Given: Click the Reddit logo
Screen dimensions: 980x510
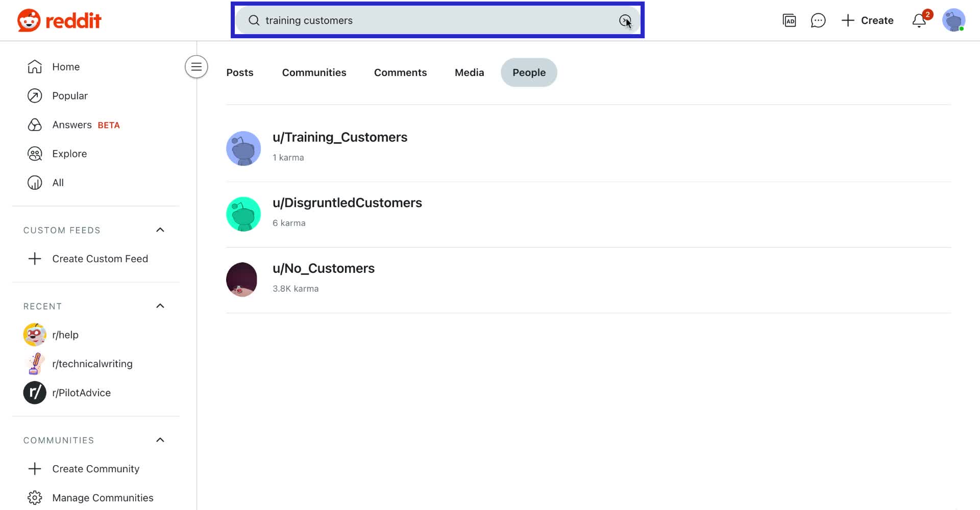Looking at the screenshot, I should pos(59,20).
